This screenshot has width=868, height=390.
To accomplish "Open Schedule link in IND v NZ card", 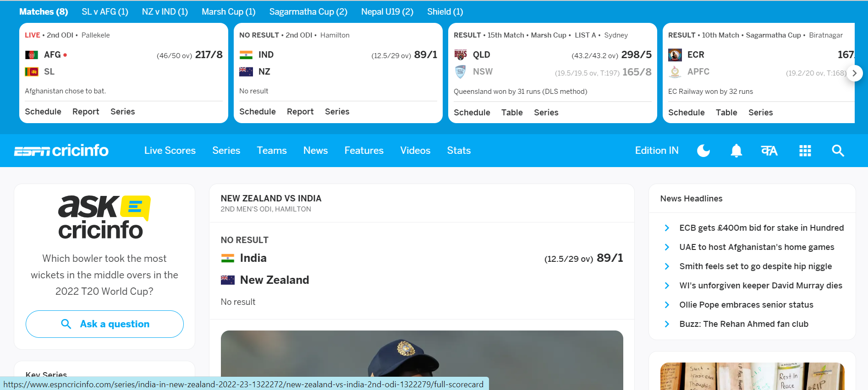I will tap(258, 112).
